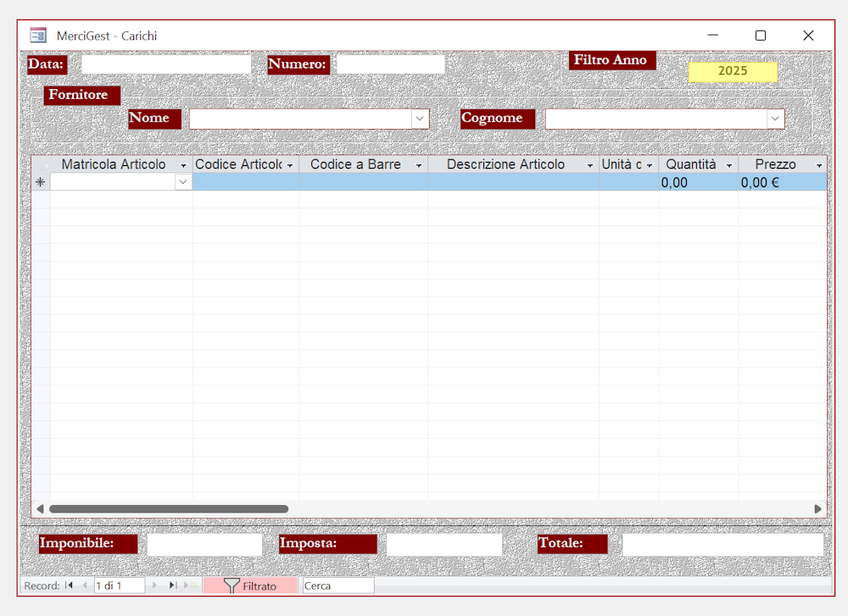Click the Data input field
Screen dimensions: 848x616
(x=166, y=64)
